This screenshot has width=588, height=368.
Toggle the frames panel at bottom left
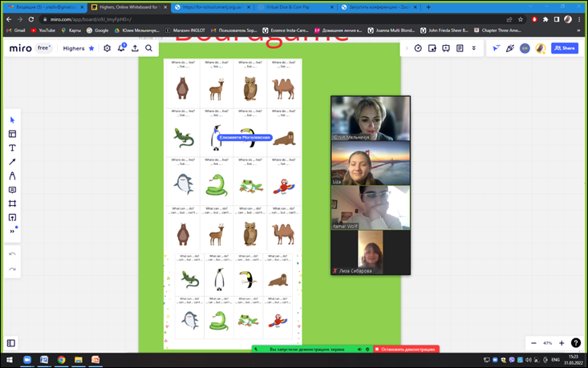11,343
